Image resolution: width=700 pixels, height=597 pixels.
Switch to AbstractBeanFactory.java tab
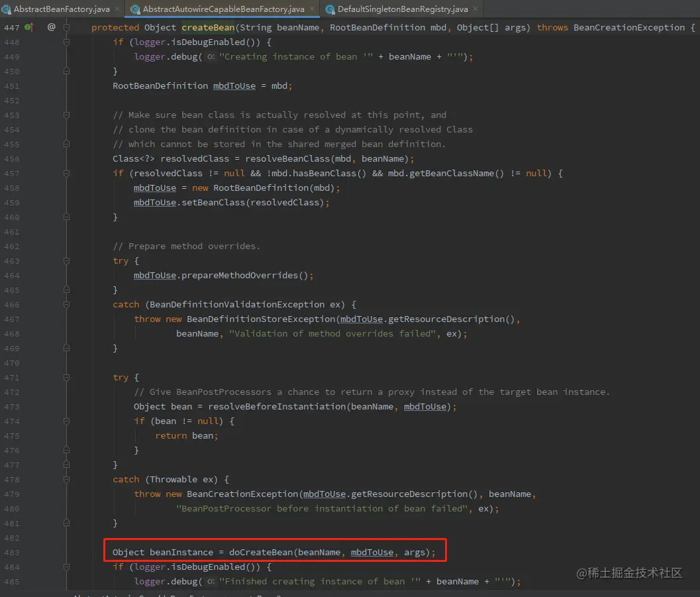62,9
